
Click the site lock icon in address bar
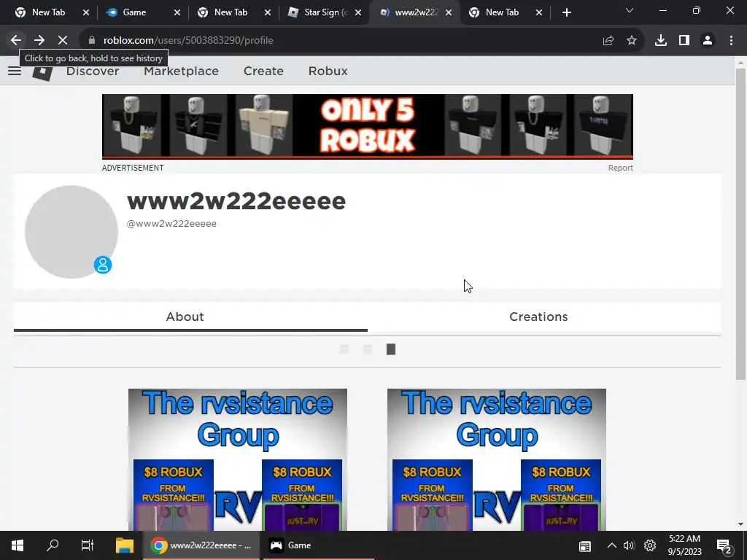tap(92, 41)
